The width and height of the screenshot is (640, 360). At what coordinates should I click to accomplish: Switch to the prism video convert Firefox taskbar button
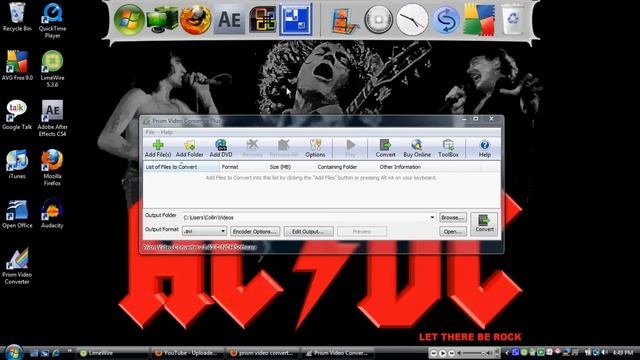click(x=262, y=353)
